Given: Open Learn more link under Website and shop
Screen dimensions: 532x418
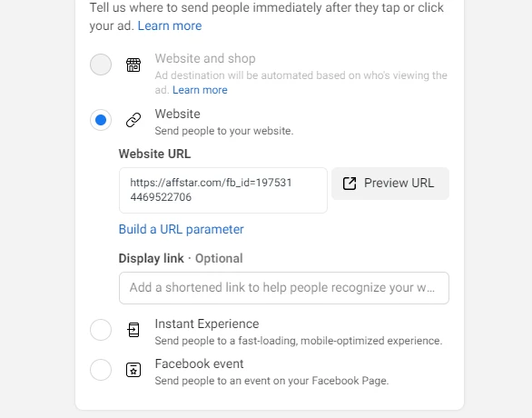Looking at the screenshot, I should click(200, 90).
